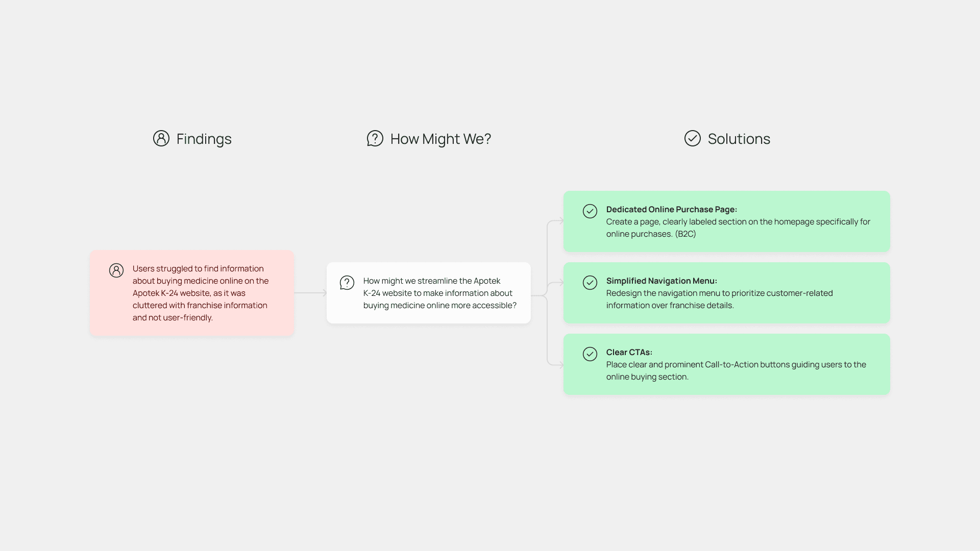Screen dimensions: 980x551
Task: Click the Simplified Navigation Menu title
Action: 661,281
